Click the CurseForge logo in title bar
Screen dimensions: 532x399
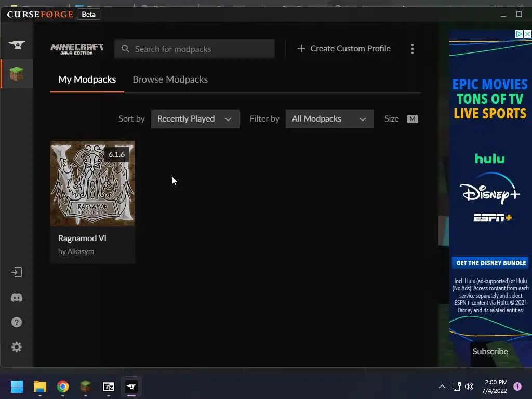coord(40,14)
